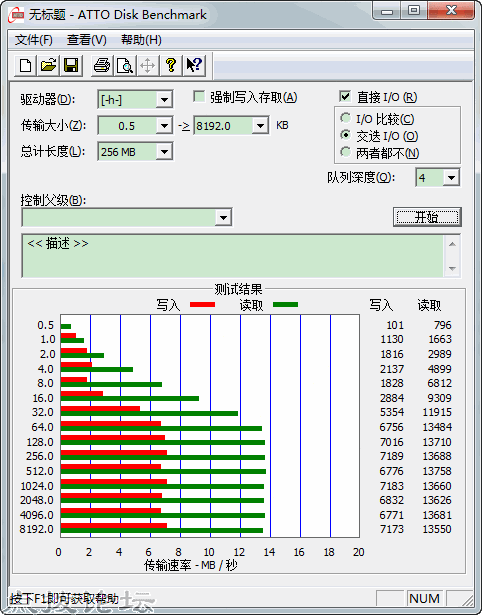Open the 查看(V) menu
Image resolution: width=482 pixels, height=615 pixels.
pos(87,40)
